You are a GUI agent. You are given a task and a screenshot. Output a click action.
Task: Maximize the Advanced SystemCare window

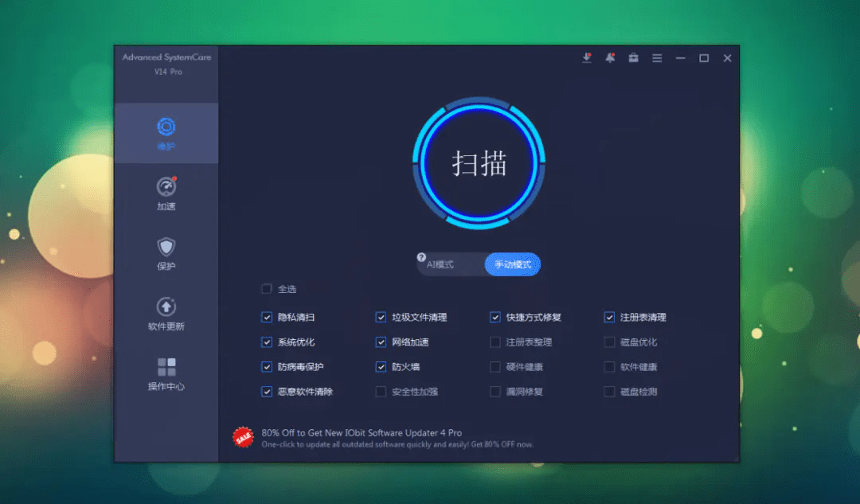click(x=704, y=58)
